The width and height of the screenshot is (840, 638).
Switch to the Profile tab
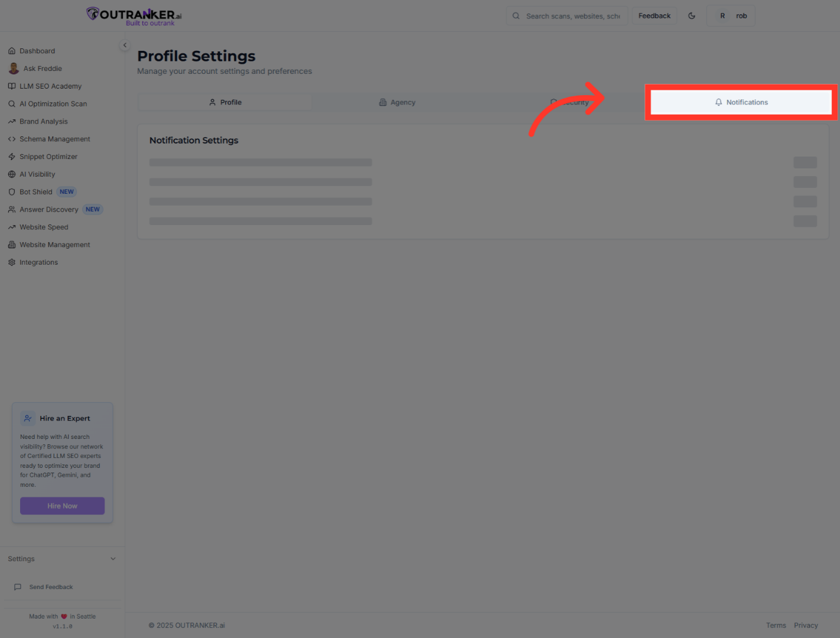(225, 102)
